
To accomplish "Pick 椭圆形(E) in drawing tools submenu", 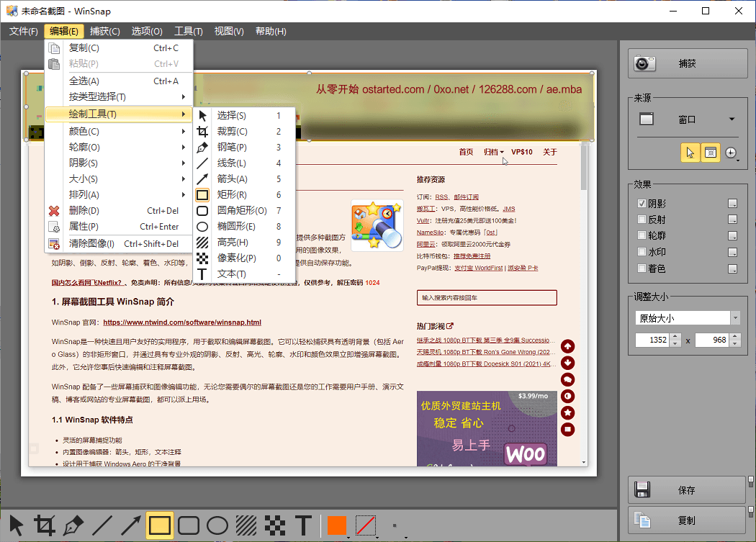I will click(x=244, y=226).
